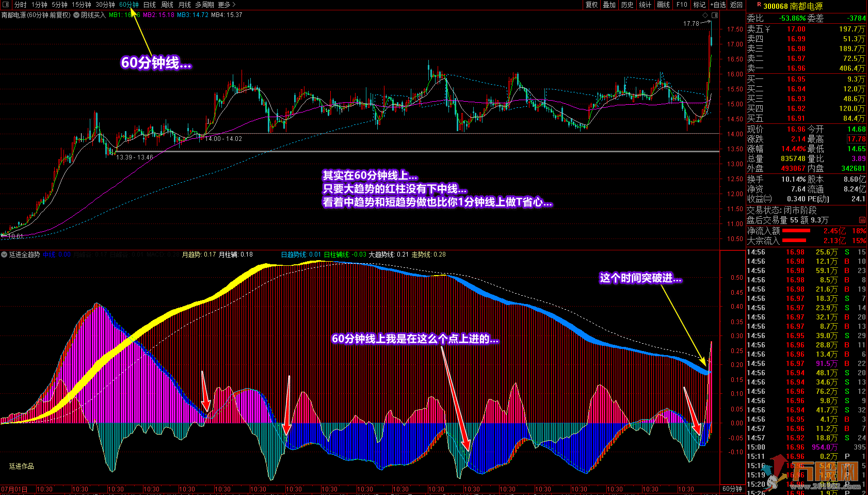868x495 pixels.
Task: Click the small icon beside 盘后交易量 row
Action: (862, 220)
